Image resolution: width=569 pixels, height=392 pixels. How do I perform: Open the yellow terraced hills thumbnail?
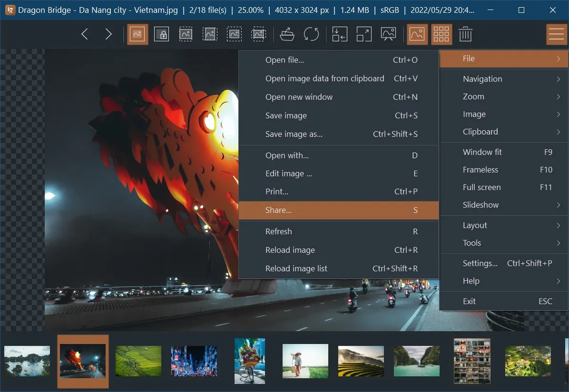coord(361,361)
